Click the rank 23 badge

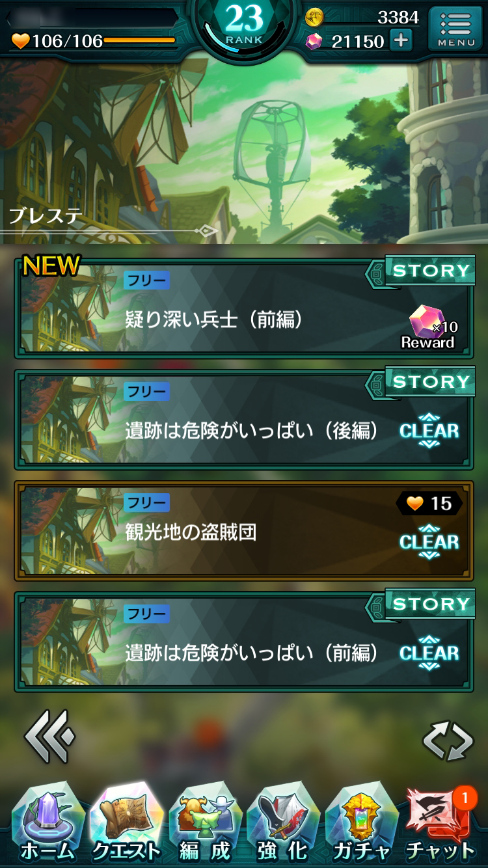click(245, 25)
